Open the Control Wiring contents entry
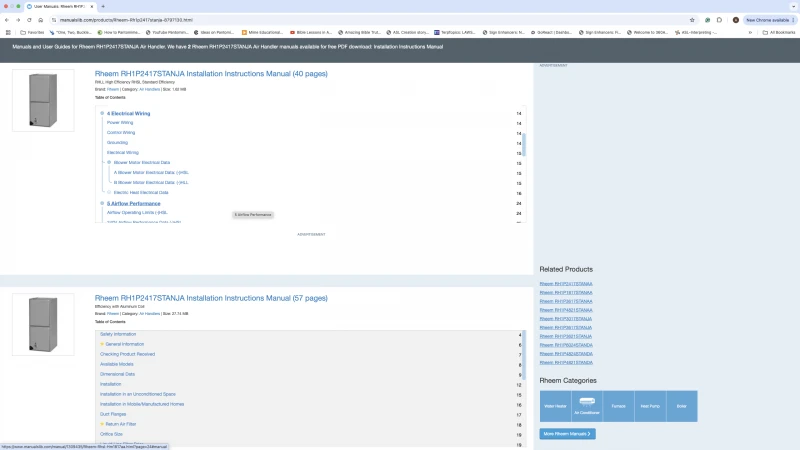The image size is (800, 450). [121, 132]
